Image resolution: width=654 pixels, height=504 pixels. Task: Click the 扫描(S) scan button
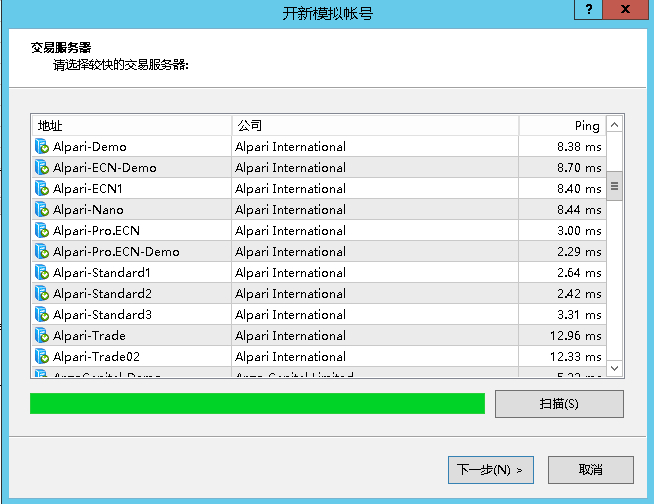(559, 404)
